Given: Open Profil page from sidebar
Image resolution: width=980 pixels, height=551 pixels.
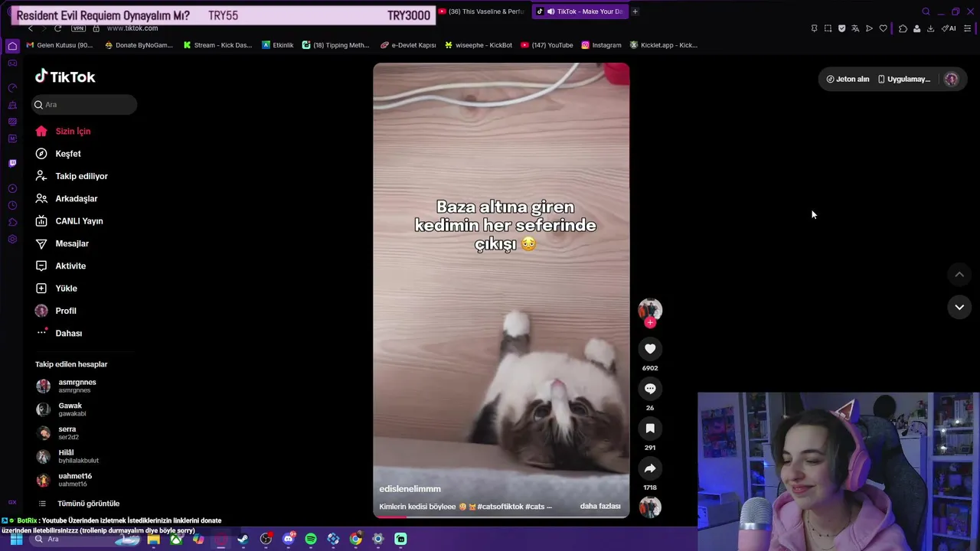Looking at the screenshot, I should 56,311.
